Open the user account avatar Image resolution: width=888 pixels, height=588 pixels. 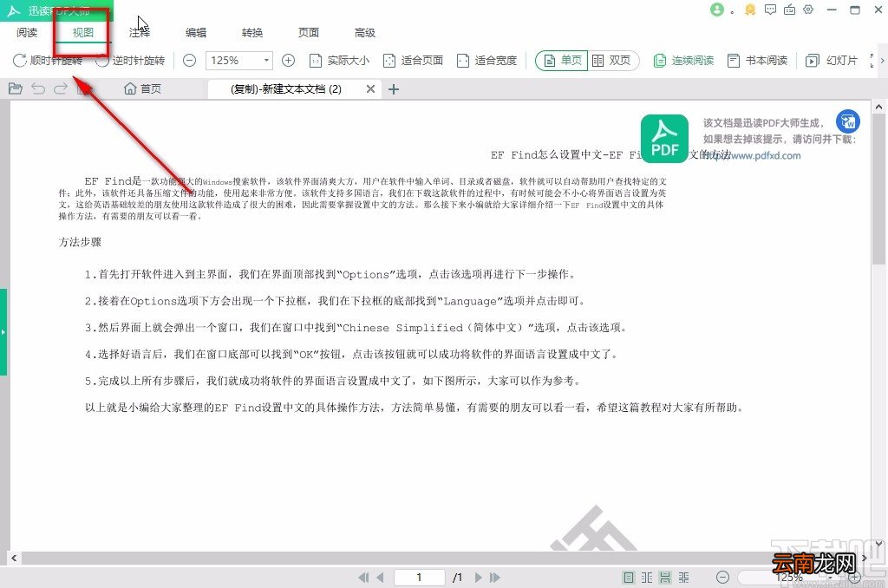point(717,10)
